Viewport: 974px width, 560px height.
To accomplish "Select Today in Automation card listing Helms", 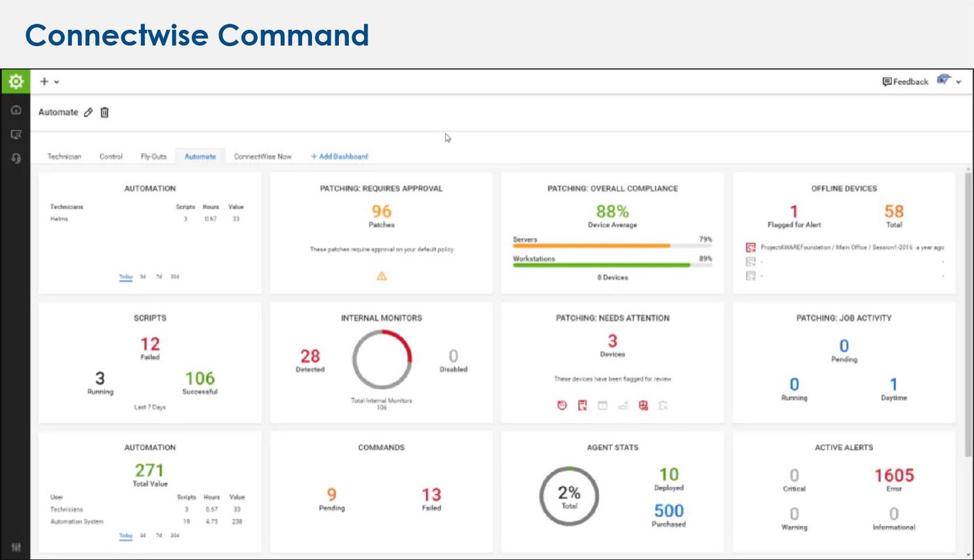I will tap(125, 277).
